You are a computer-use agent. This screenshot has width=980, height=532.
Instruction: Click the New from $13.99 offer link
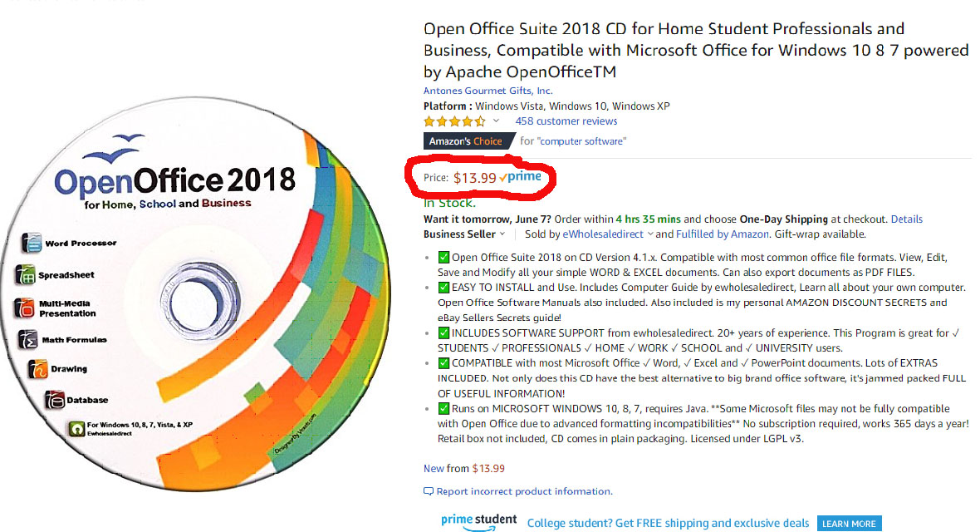click(x=463, y=468)
